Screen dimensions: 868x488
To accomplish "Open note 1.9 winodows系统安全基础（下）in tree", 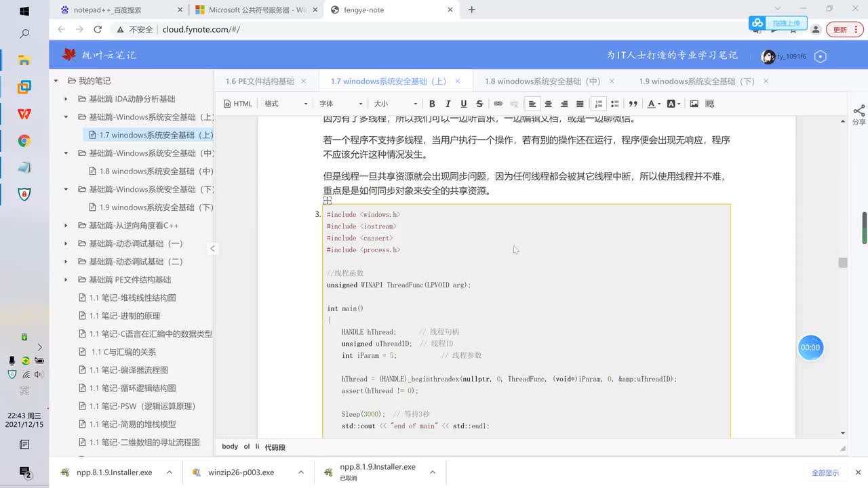I will coord(151,207).
